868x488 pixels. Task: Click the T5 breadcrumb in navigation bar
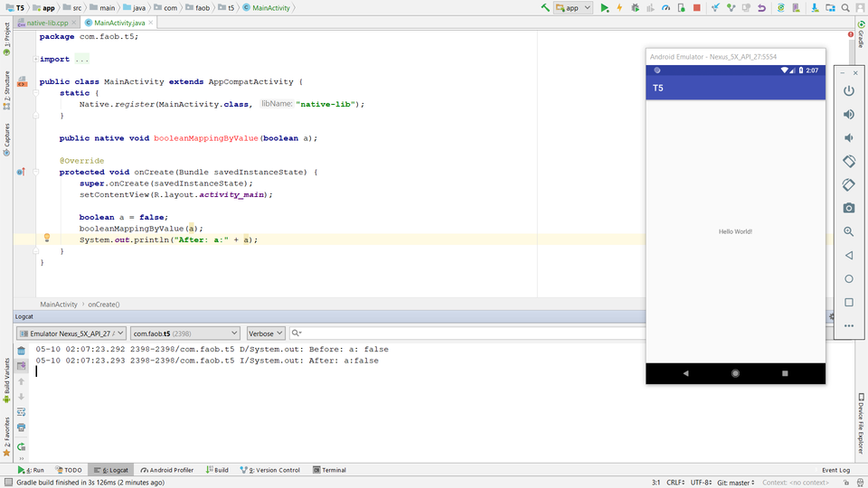pos(15,8)
